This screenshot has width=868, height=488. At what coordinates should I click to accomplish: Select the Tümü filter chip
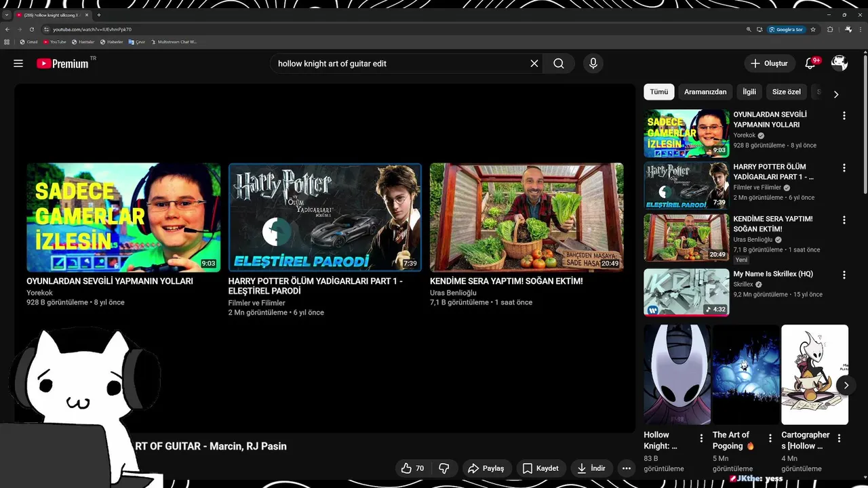pos(659,91)
